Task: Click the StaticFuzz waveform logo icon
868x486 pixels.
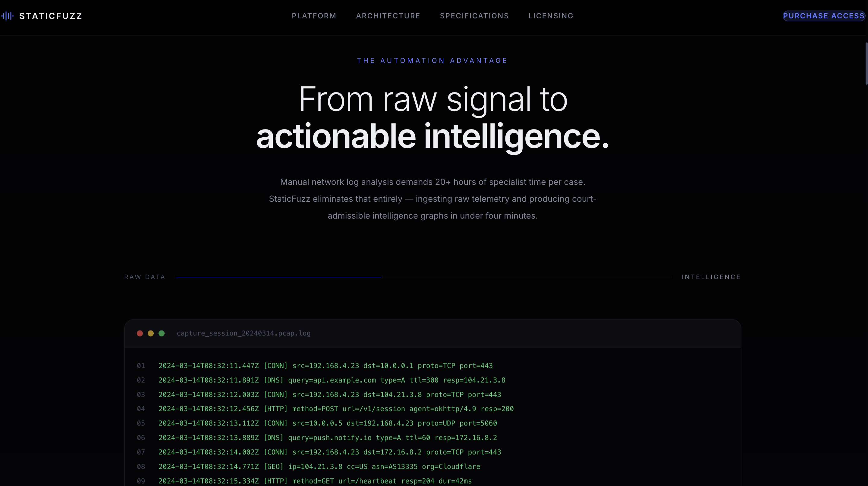Action: (7, 16)
